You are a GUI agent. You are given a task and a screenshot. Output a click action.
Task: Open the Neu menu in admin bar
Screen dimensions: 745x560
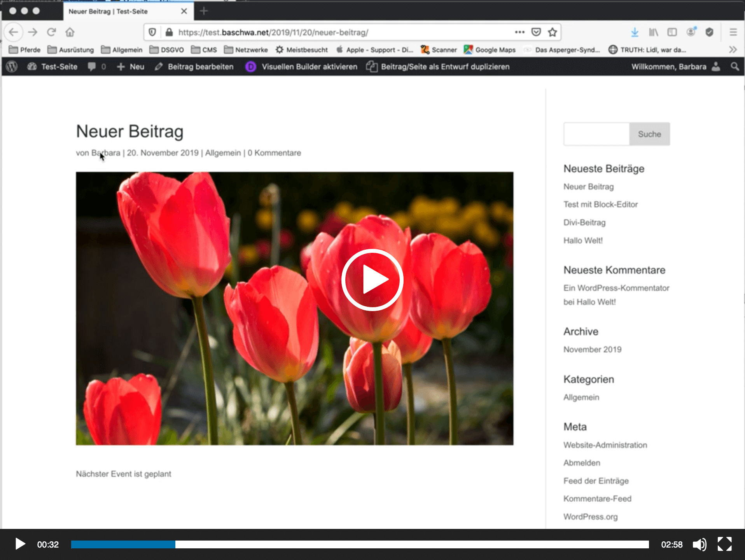131,66
